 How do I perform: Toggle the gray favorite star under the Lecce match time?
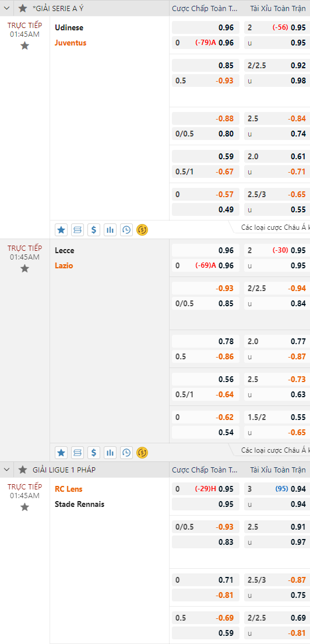coord(24,268)
